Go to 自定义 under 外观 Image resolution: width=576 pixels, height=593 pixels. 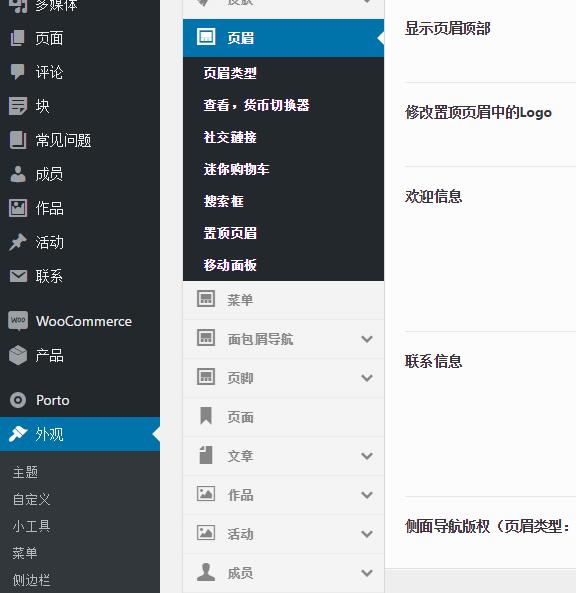[x=31, y=500]
